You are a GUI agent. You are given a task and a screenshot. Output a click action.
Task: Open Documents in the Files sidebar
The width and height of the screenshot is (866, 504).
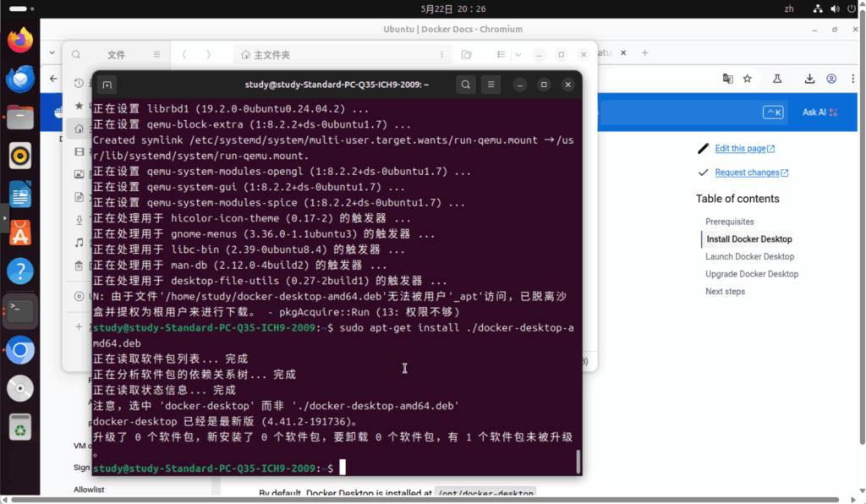[79, 197]
